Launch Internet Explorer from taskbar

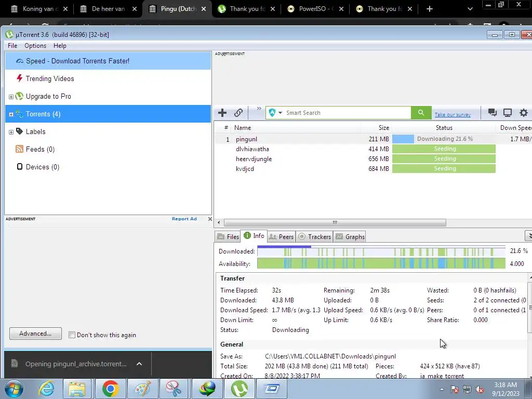46,389
